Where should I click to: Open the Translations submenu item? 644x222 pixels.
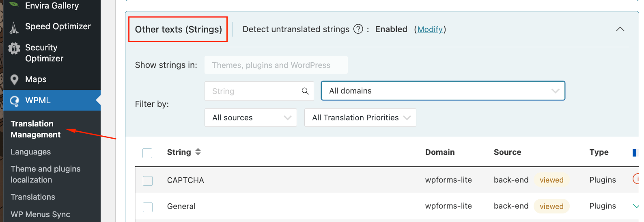pos(33,197)
